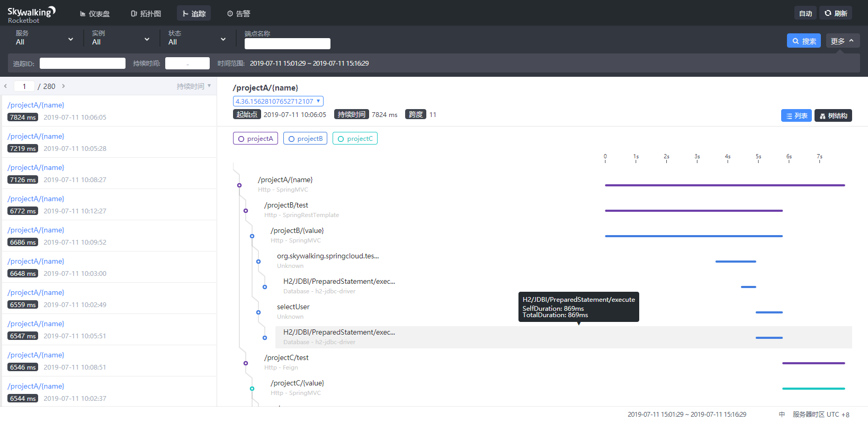
Task: Switch to 列表 list view
Action: coord(796,115)
